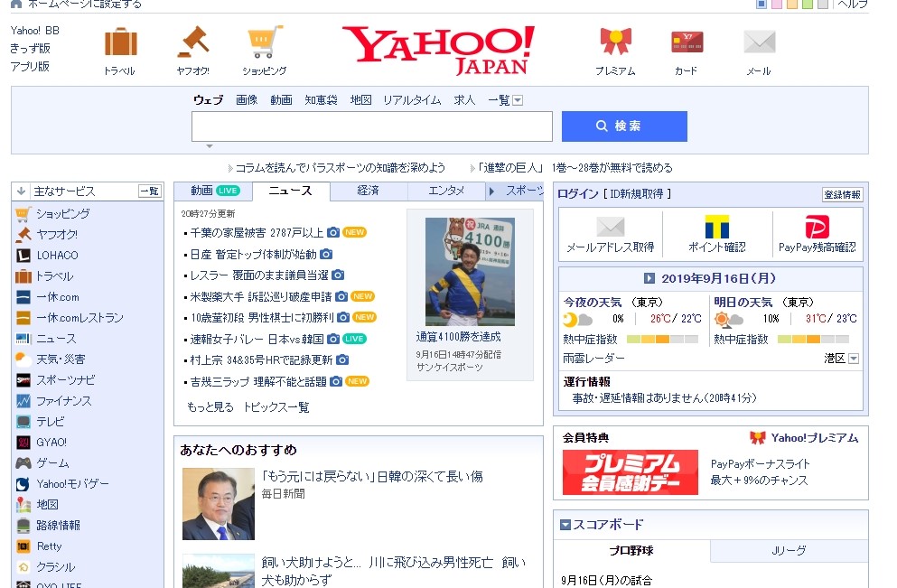Click the 検索 search button
The width and height of the screenshot is (897, 588).
click(624, 126)
